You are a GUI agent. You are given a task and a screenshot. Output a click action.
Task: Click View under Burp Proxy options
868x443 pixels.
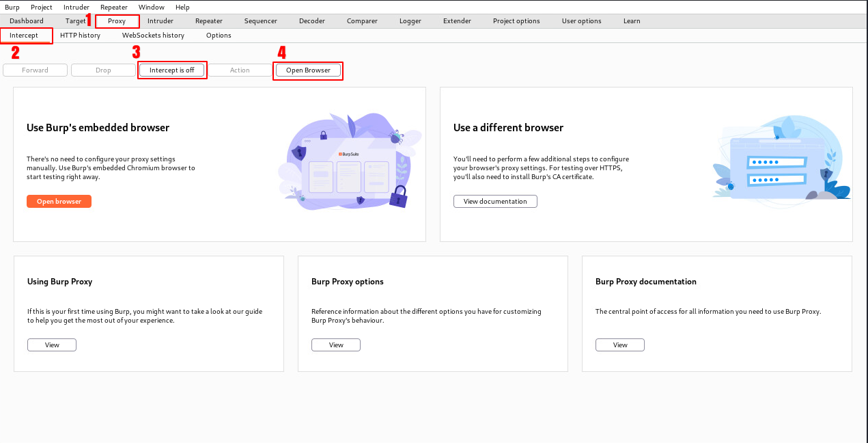(336, 345)
